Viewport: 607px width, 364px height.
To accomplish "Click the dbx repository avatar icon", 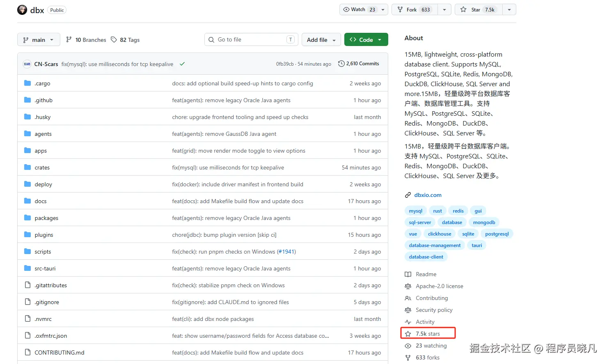I will coord(22,10).
